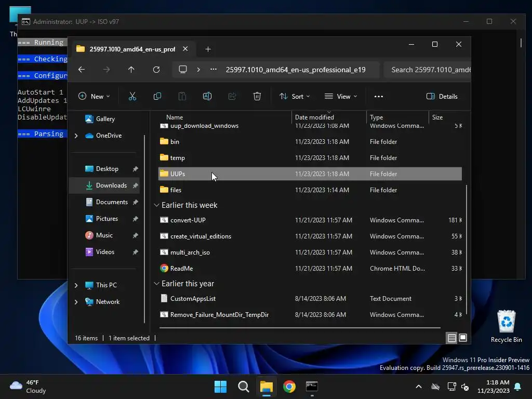Switch to large thumbnails view in status bar
The image size is (532, 399).
pos(463,338)
